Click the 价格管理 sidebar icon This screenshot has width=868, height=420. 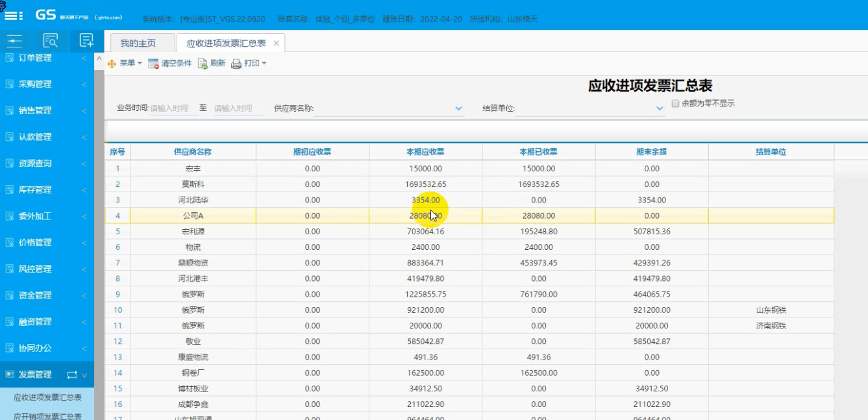coord(10,242)
